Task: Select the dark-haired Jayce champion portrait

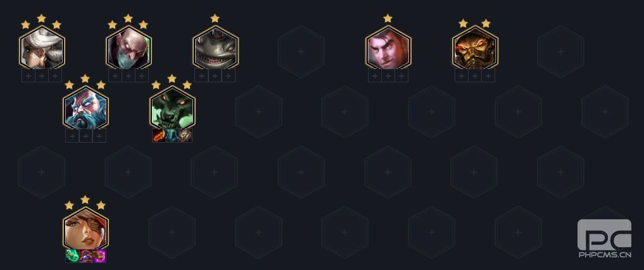Action: [x=388, y=47]
